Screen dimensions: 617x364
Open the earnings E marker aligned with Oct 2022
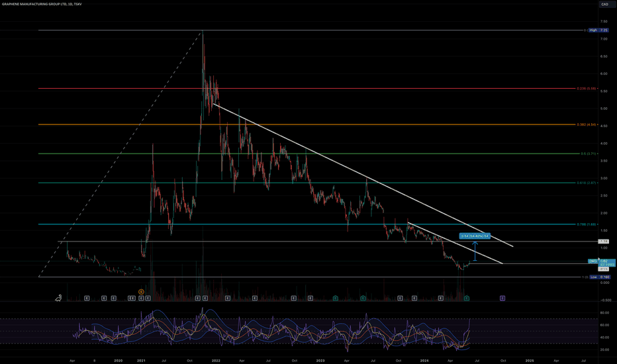click(x=293, y=298)
